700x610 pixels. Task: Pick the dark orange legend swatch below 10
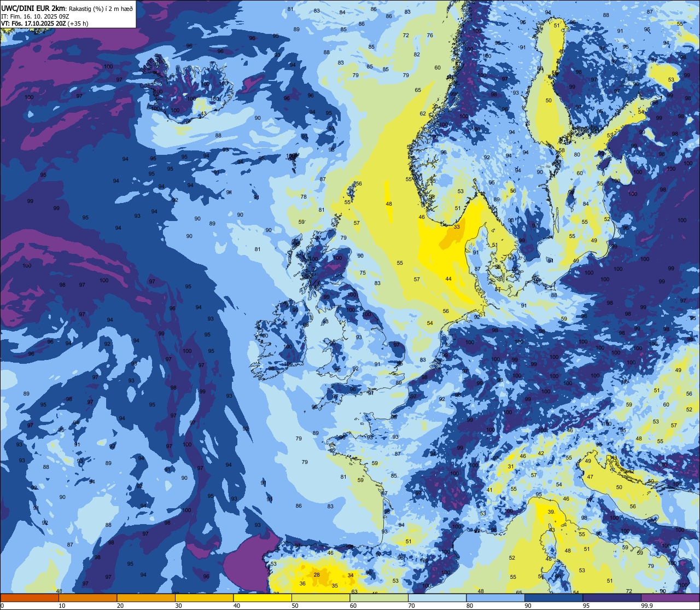tap(29, 598)
